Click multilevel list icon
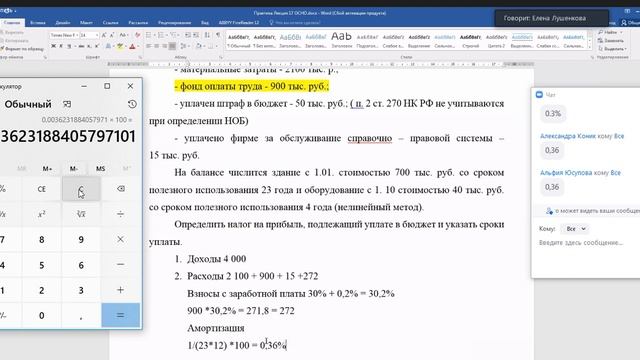Image resolution: width=640 pixels, height=360 pixels. coord(173,35)
